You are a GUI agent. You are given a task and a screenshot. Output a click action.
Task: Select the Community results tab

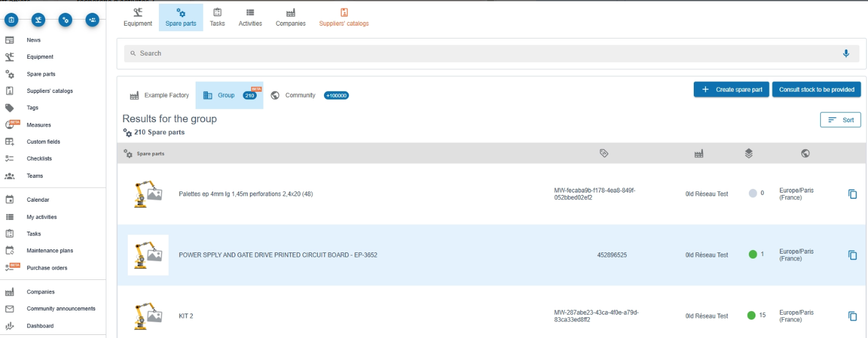(300, 95)
